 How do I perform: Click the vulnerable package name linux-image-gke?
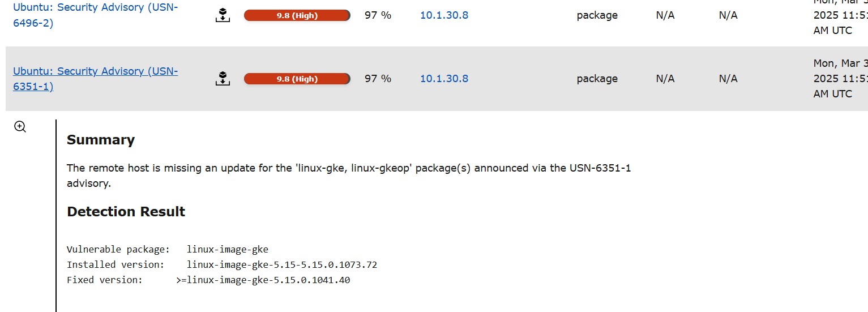228,249
